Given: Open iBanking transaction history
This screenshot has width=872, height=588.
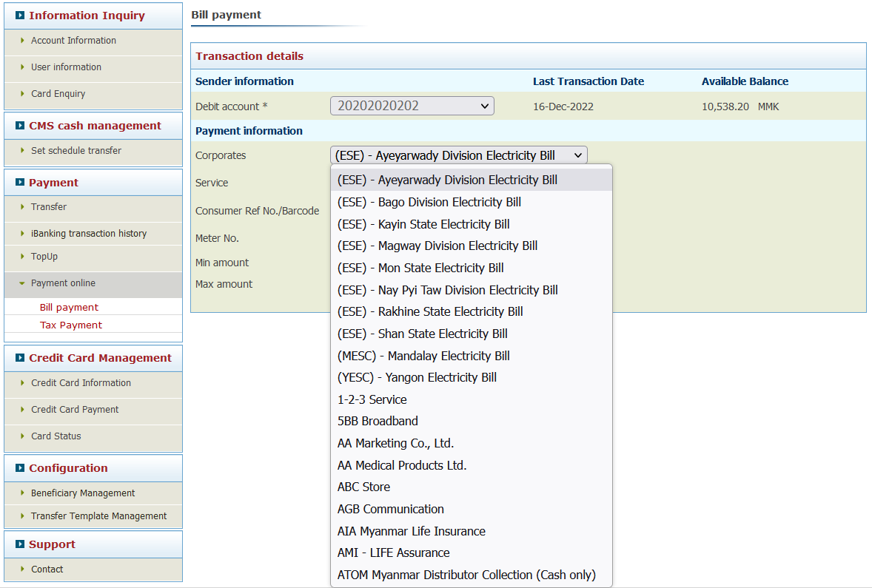Looking at the screenshot, I should point(89,234).
